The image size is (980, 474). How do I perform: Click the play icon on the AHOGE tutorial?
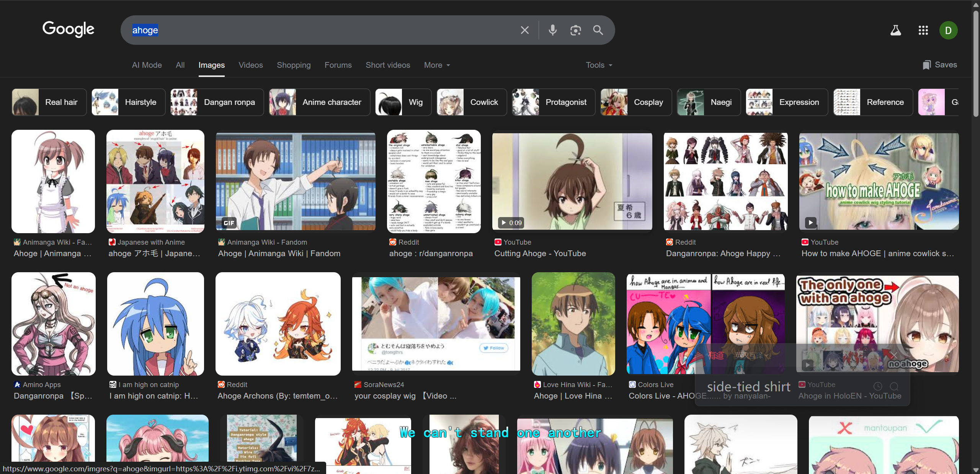(x=810, y=222)
